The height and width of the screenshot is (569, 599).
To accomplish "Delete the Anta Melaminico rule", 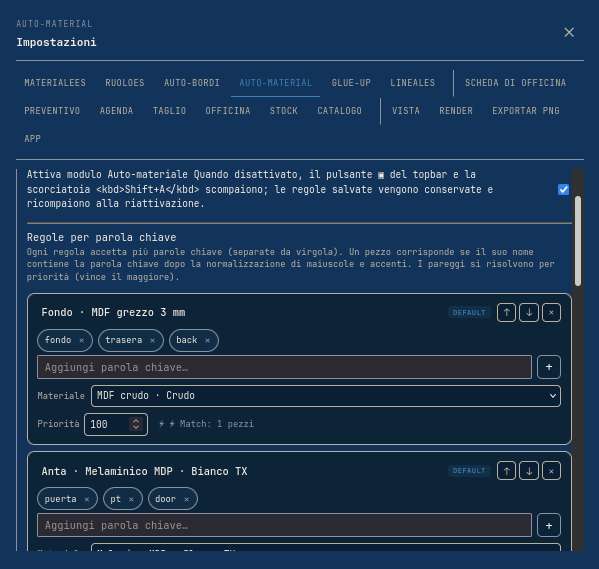I will 551,471.
